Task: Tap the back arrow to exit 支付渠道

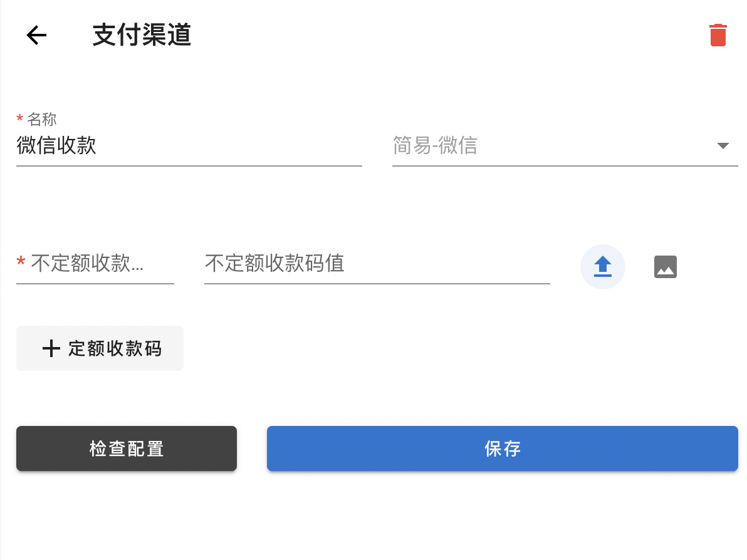Action: coord(36,35)
